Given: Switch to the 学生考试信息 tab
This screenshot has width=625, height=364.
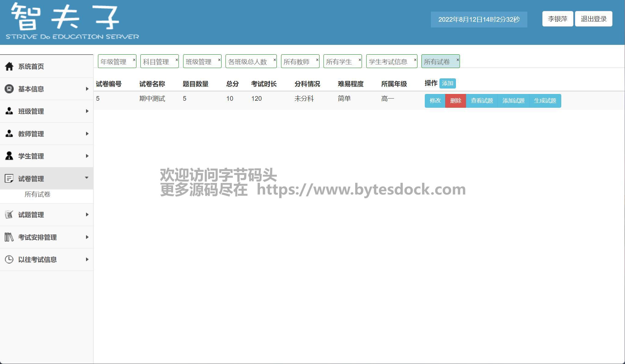Looking at the screenshot, I should 388,62.
